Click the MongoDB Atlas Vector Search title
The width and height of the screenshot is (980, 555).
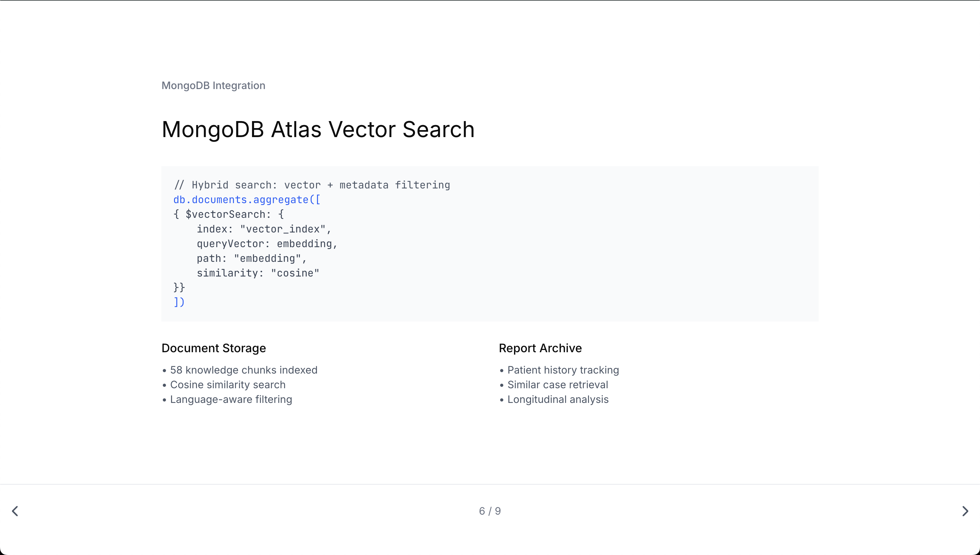[x=318, y=129]
